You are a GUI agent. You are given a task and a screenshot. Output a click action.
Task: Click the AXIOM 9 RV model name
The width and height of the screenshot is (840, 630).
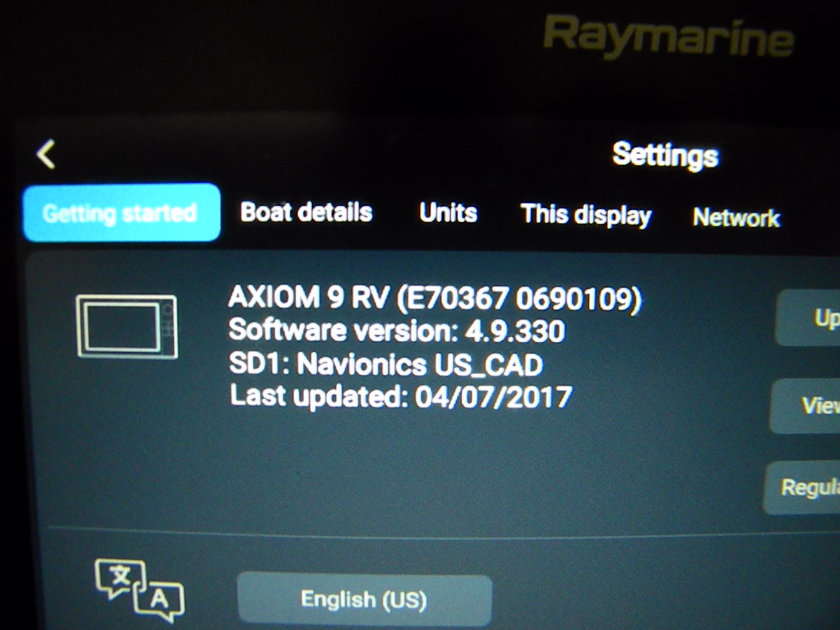tap(308, 297)
